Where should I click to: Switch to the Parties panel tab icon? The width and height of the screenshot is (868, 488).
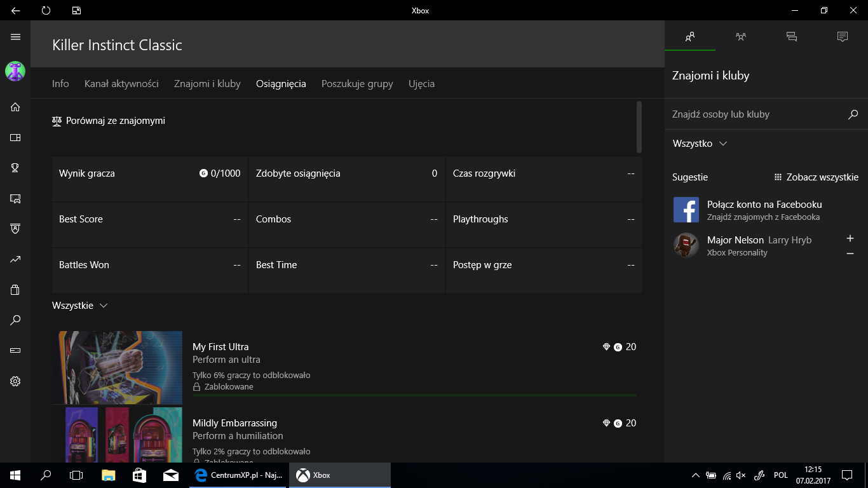pyautogui.click(x=741, y=37)
